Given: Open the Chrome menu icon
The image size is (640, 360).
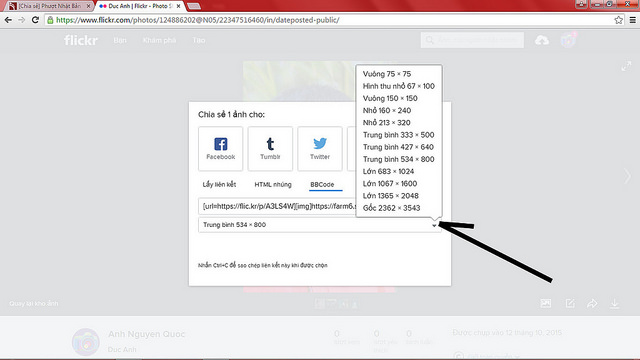Looking at the screenshot, I should 632,20.
